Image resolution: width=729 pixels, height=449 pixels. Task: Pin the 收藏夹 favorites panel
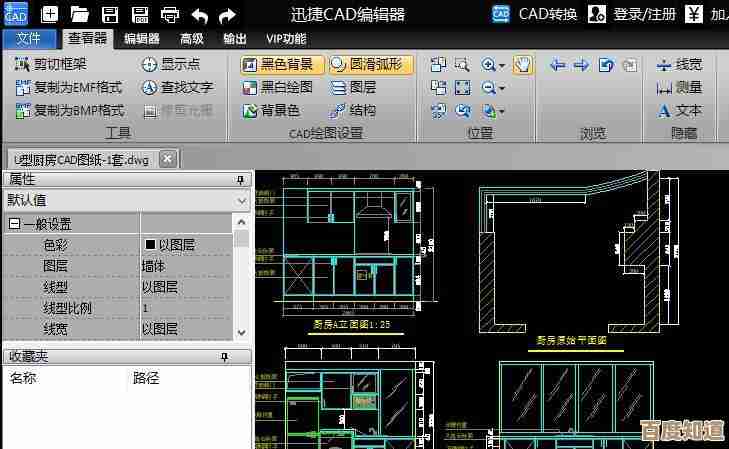[225, 357]
